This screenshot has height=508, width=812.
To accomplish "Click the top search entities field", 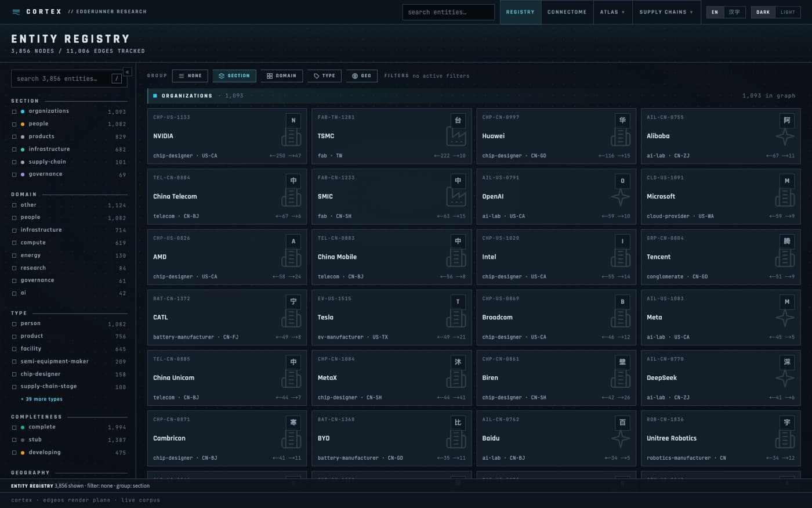I will click(x=448, y=12).
